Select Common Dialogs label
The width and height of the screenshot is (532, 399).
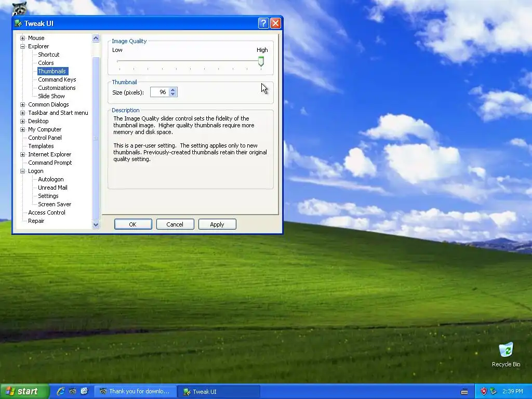(x=48, y=104)
